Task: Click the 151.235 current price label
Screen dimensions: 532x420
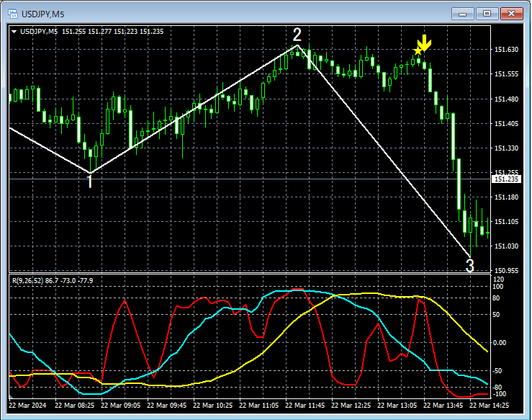Action: point(506,179)
